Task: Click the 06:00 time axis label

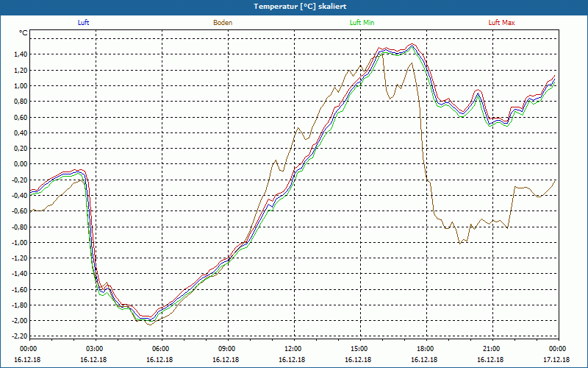Action: pos(159,349)
